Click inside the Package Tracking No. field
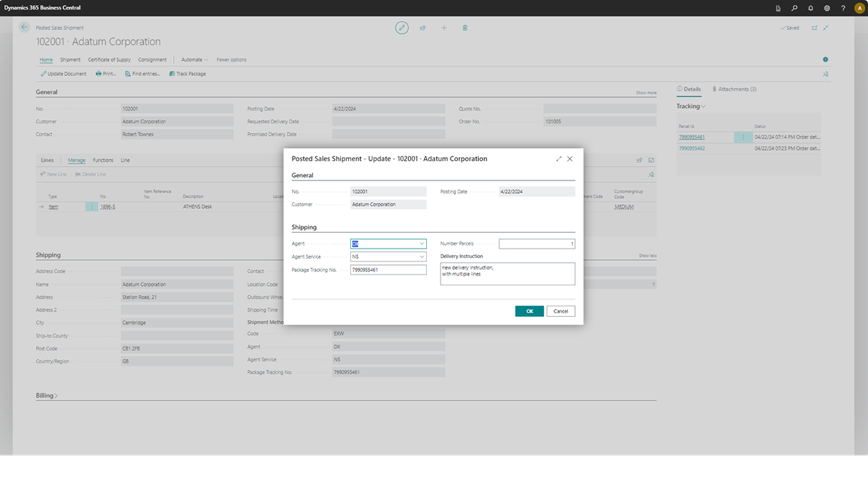The image size is (868, 488). [x=388, y=270]
